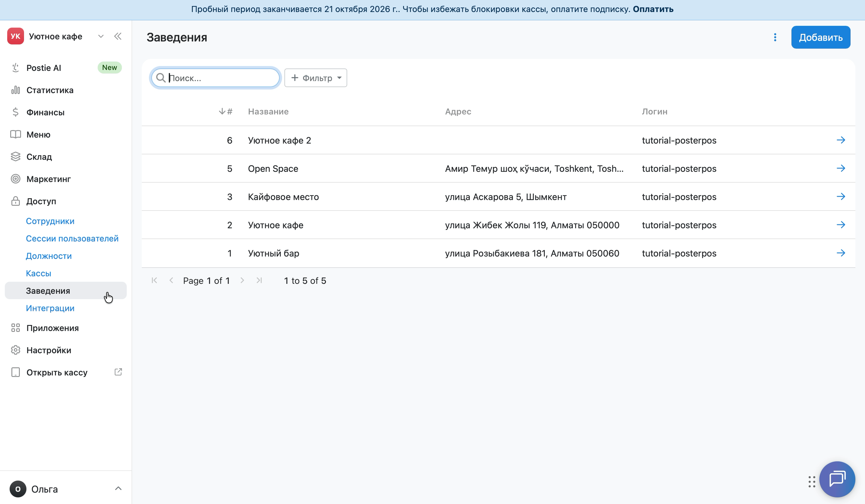Collapse the Доступ section
Image resolution: width=865 pixels, height=504 pixels.
[x=41, y=201]
